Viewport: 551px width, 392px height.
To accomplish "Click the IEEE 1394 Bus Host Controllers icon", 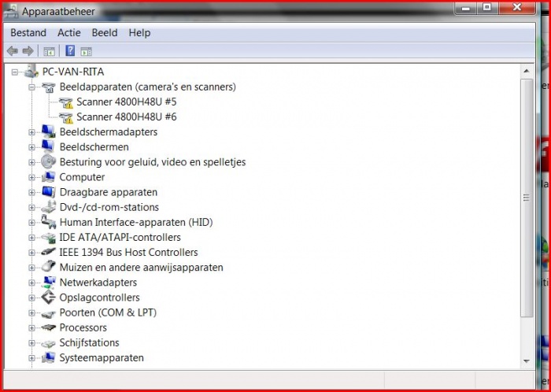I will point(48,252).
